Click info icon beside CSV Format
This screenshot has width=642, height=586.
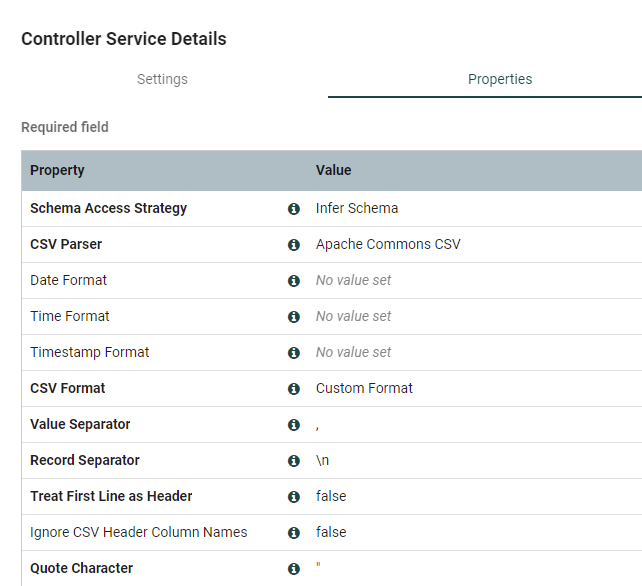[x=294, y=389]
